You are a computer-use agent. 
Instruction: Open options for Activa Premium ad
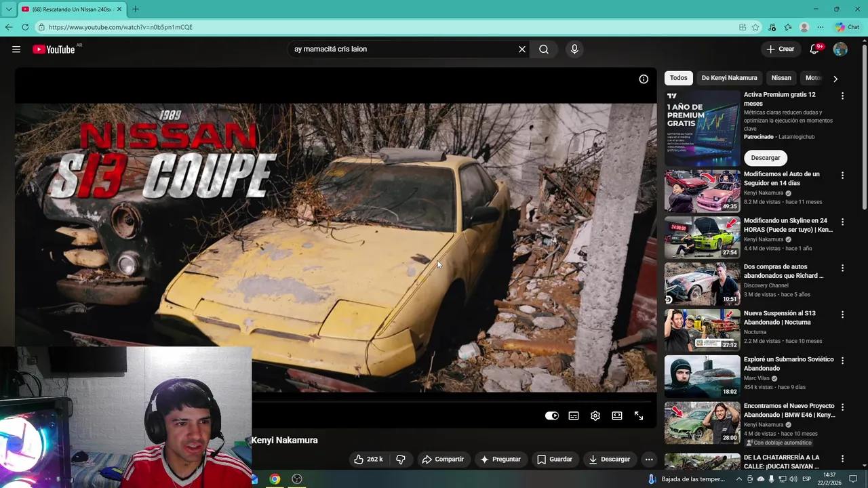[x=842, y=96]
